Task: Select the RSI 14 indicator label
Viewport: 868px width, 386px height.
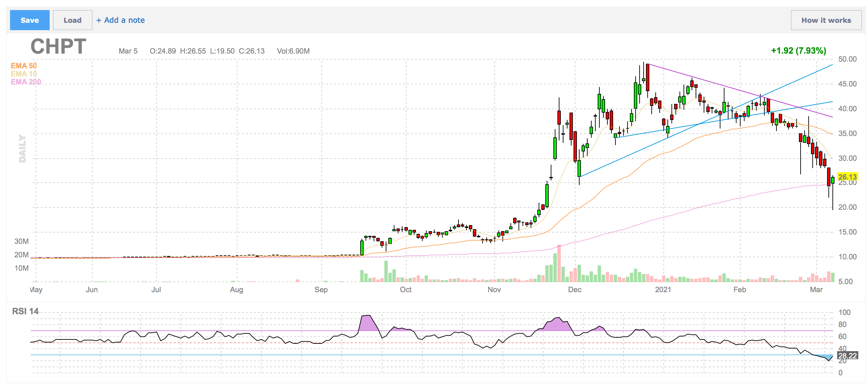Action: (25, 311)
